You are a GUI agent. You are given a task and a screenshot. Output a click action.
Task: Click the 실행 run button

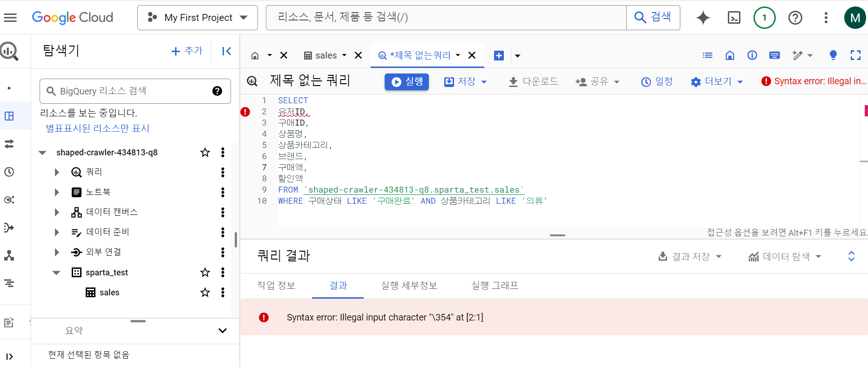click(407, 82)
